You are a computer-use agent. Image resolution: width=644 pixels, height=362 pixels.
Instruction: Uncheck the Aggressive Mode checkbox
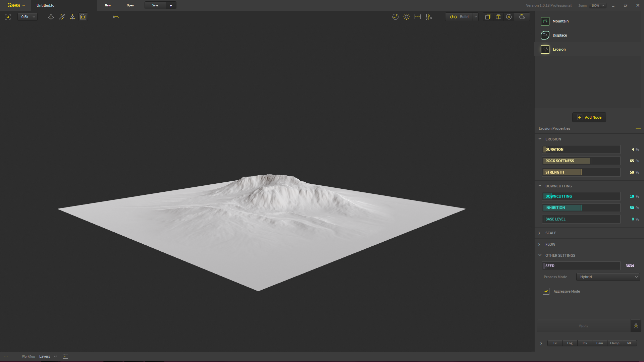tap(546, 291)
